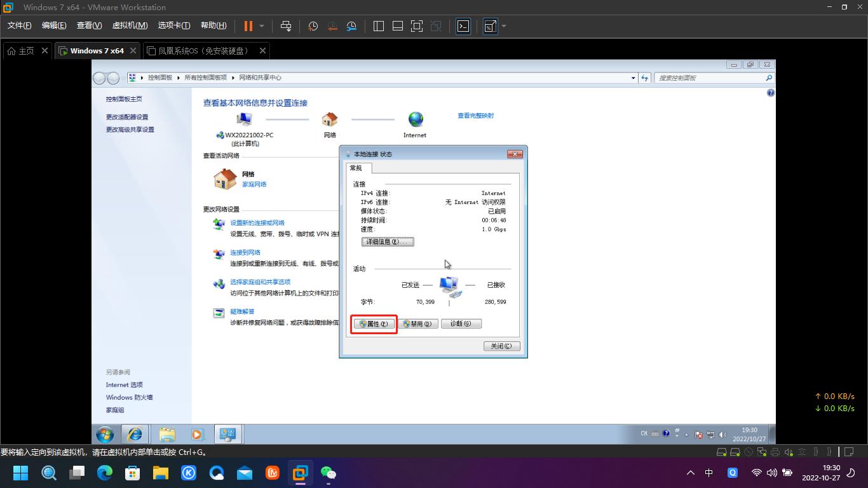Viewport: 868px width, 488px height.
Task: Expand the Explorer address bar history arrow
Action: [633, 78]
